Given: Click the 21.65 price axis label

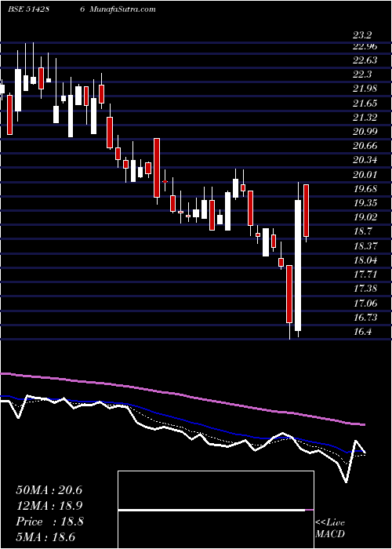Looking at the screenshot, I should pyautogui.click(x=365, y=104).
